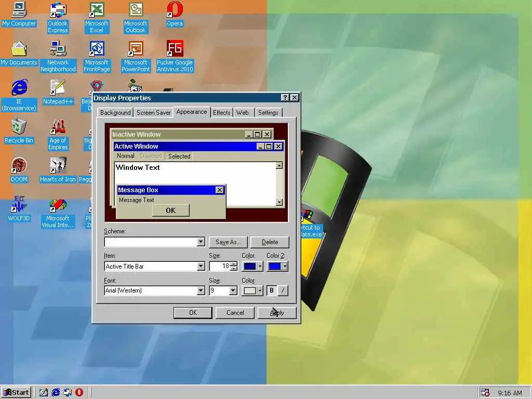Click the 'Normal' preview menu item
This screenshot has width=532, height=399.
click(126, 156)
